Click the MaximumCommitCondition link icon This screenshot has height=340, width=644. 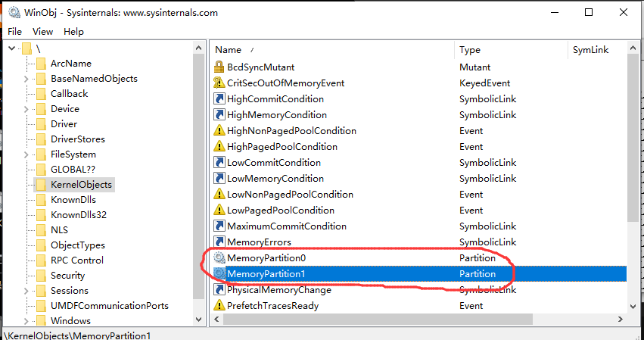tap(220, 226)
